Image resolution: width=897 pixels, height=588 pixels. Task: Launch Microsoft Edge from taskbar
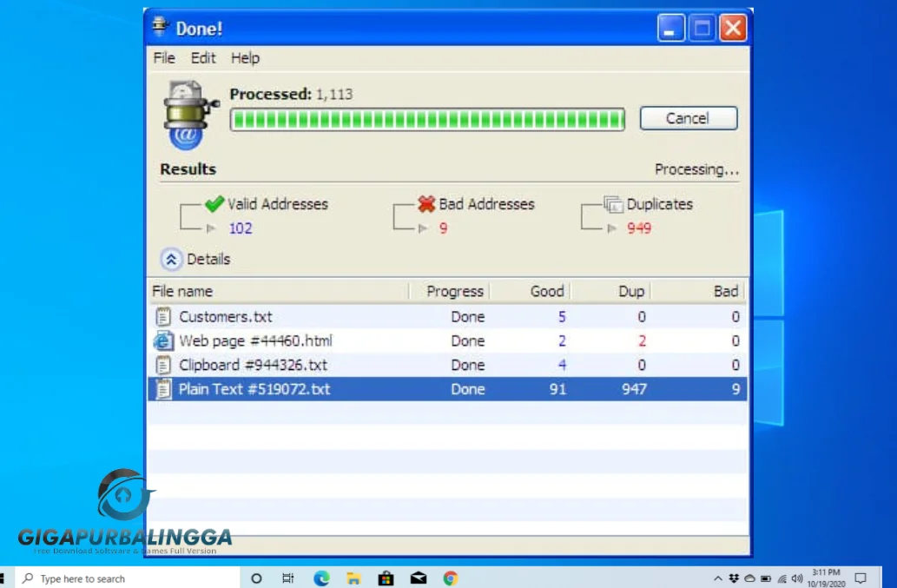point(321,578)
